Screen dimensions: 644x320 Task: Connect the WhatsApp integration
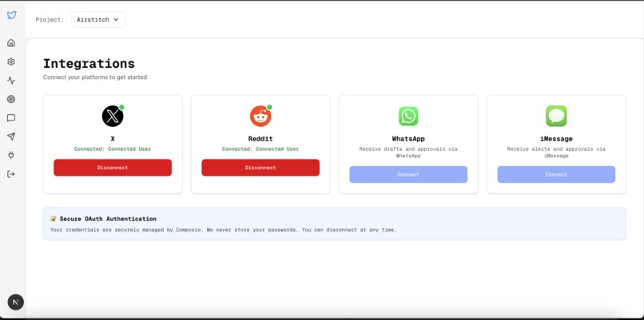pos(408,174)
